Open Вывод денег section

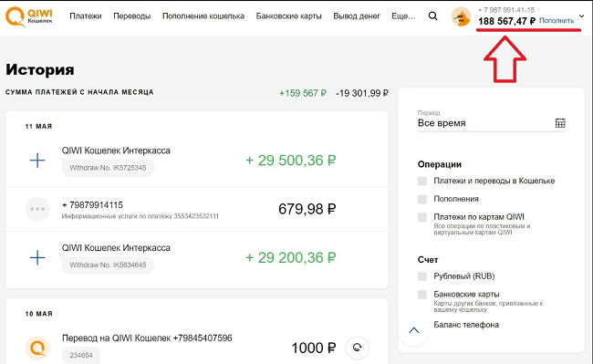(x=357, y=16)
